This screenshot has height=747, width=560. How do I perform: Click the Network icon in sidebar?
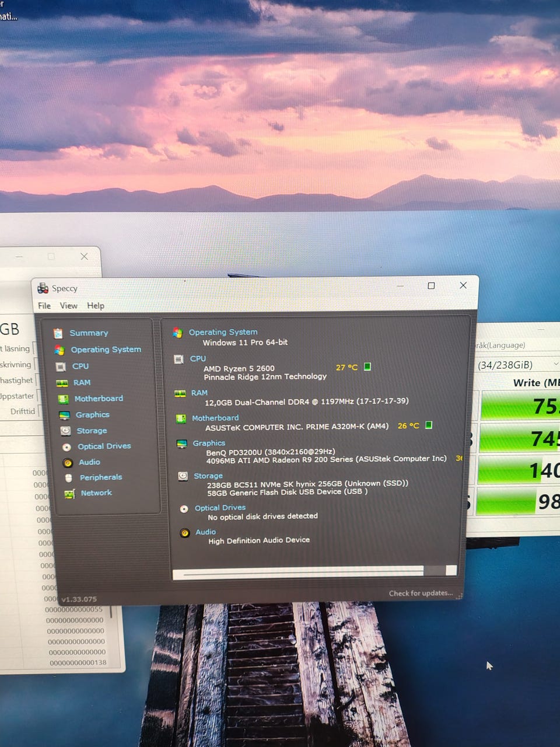click(x=69, y=494)
